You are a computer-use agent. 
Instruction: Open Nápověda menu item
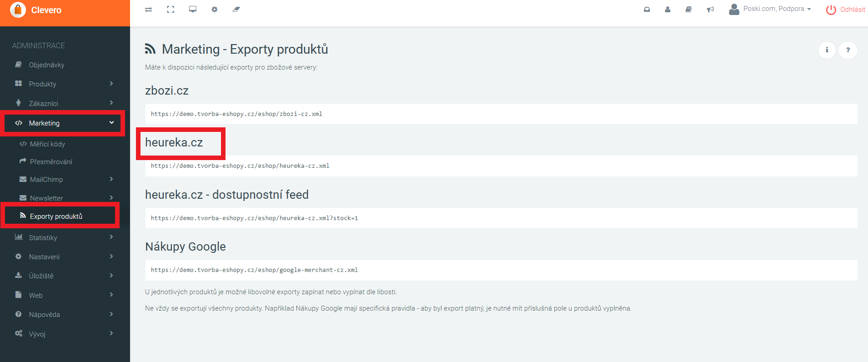(x=44, y=315)
